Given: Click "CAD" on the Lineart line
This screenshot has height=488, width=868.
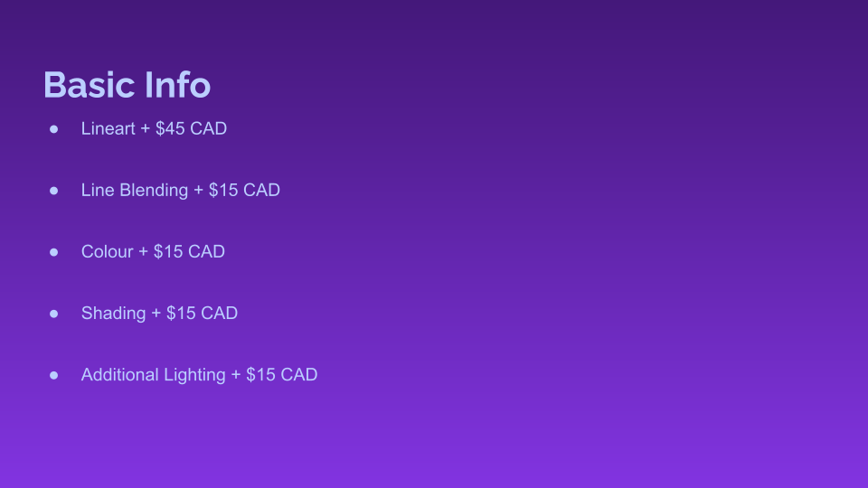Looking at the screenshot, I should point(208,128).
